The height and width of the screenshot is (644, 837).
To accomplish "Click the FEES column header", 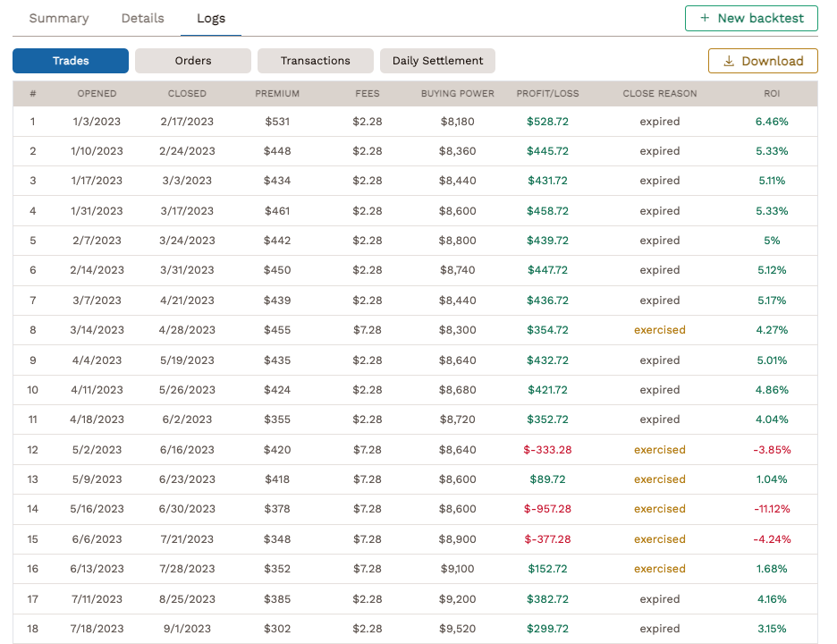I will pos(368,93).
